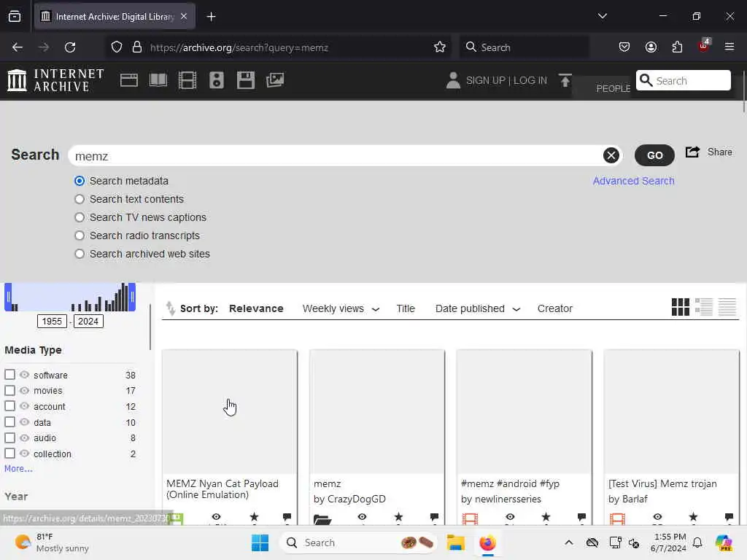
Task: Click the GO search button
Action: pos(654,155)
